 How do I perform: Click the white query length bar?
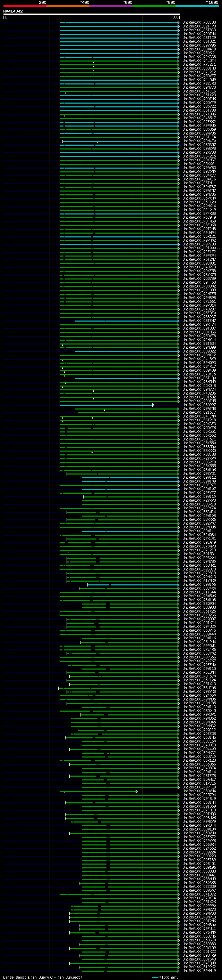[92, 15]
